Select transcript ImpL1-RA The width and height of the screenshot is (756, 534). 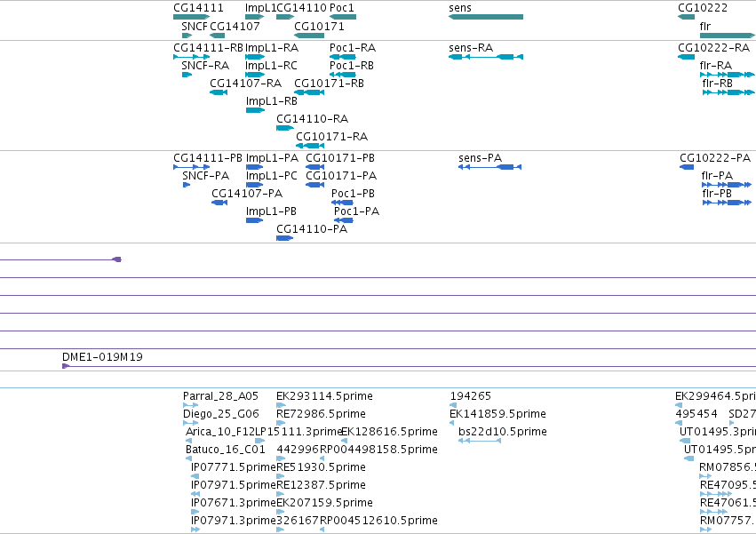tap(255, 57)
